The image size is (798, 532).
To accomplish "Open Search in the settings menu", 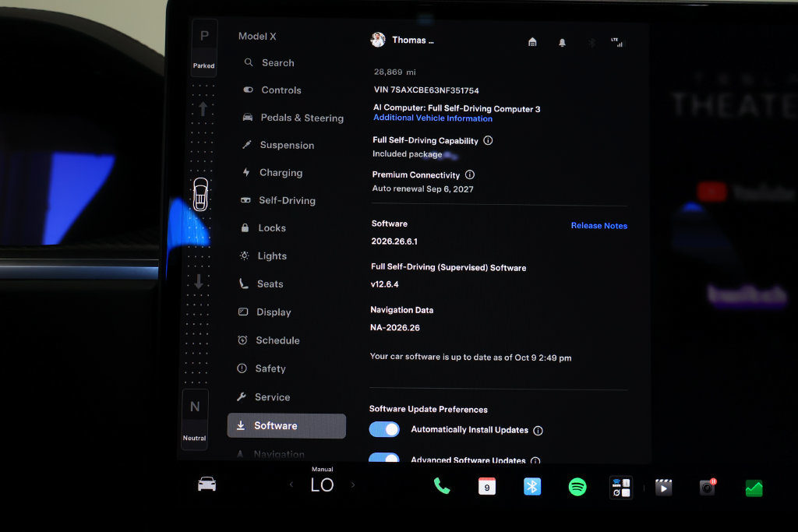I will click(x=270, y=62).
